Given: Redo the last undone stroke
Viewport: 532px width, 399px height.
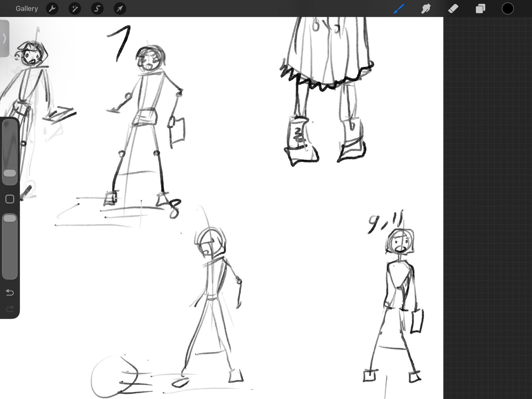Looking at the screenshot, I should (x=10, y=308).
